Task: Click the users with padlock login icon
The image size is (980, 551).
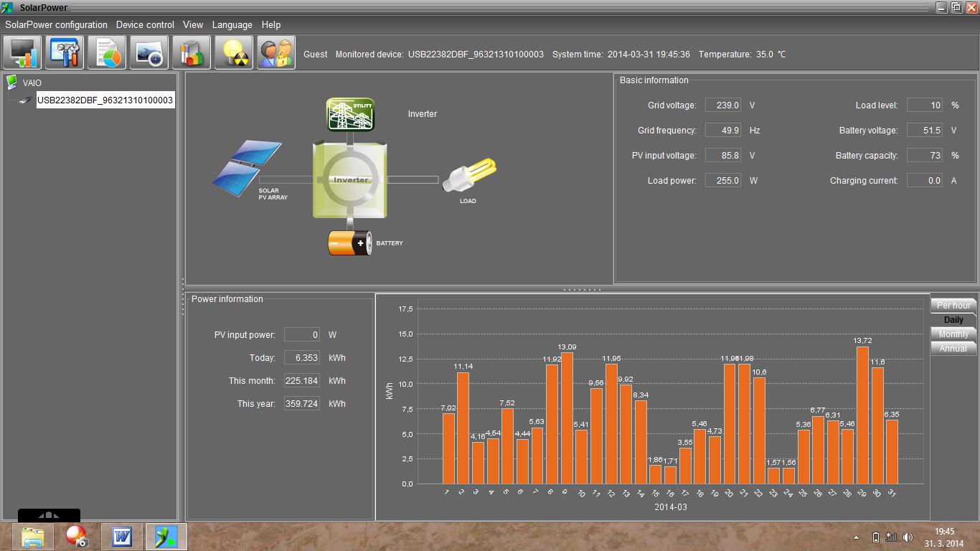Action: point(275,53)
